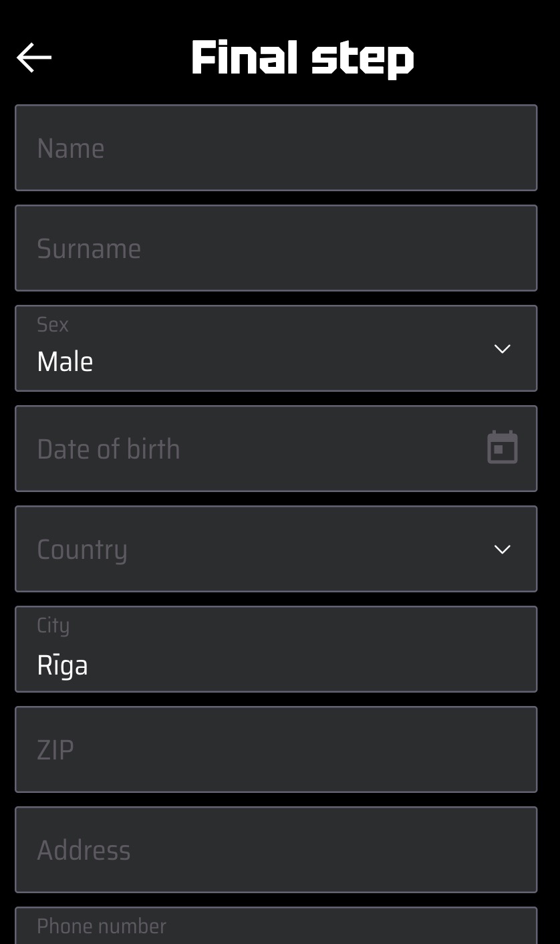Tap the small City label
Screen dimensions: 560x944
[53, 626]
